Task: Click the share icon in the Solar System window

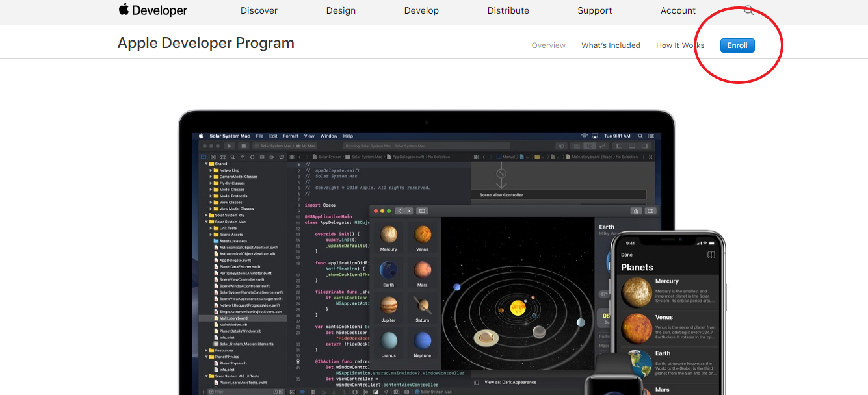Action: [636, 211]
